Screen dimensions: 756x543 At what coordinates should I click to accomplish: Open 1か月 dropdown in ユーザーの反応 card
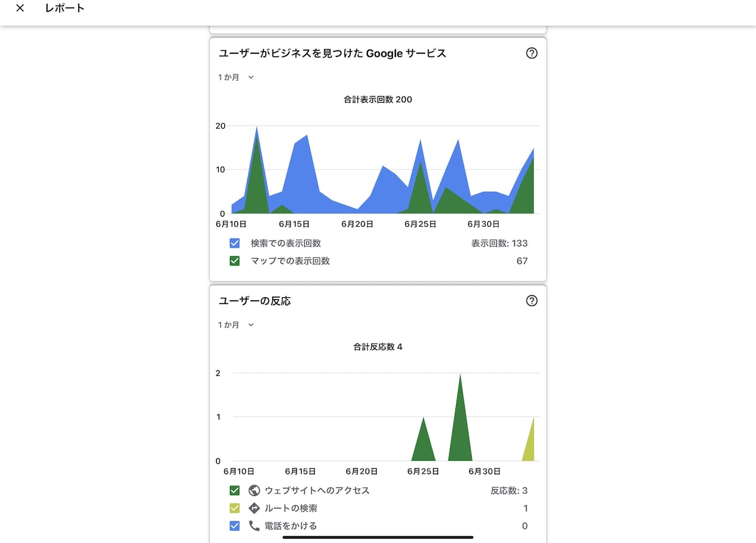236,325
